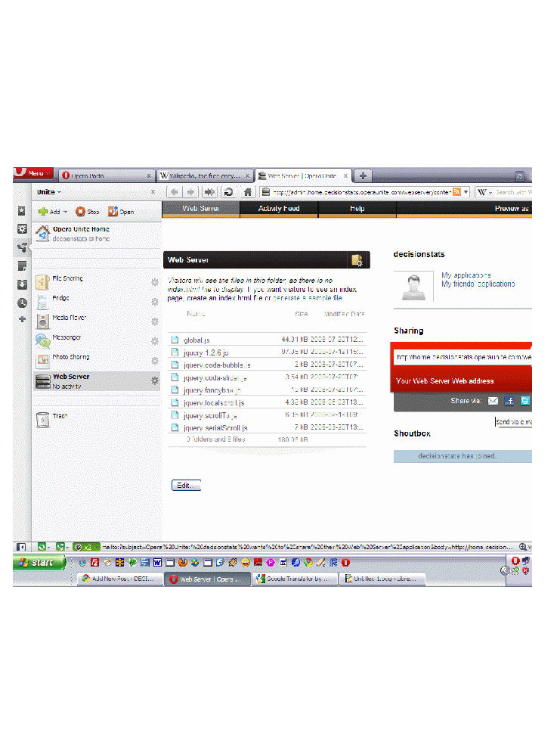This screenshot has width=560, height=742.
Task: Open History clock panel in sidebar
Action: pos(22,303)
